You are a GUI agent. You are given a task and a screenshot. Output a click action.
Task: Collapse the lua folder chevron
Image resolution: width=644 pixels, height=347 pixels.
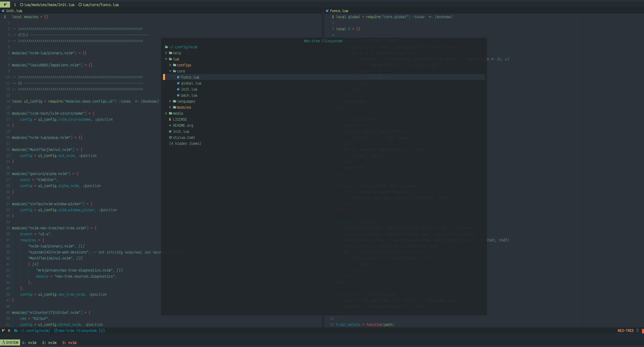tap(166, 59)
